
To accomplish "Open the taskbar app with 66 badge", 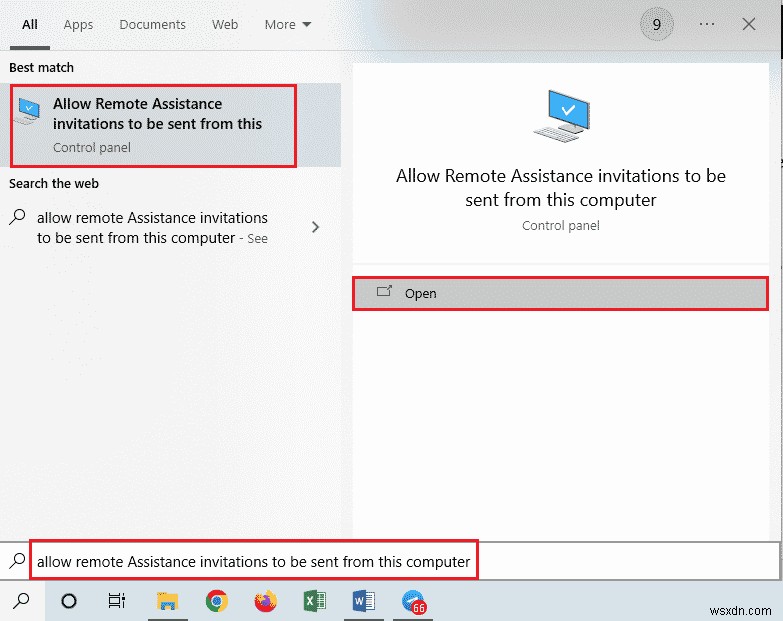I will coord(413,601).
